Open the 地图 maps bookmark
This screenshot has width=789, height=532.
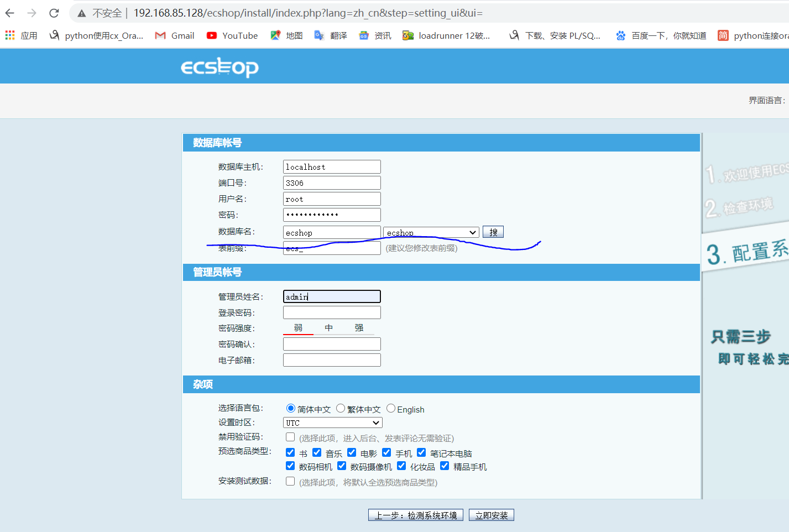[x=286, y=35]
